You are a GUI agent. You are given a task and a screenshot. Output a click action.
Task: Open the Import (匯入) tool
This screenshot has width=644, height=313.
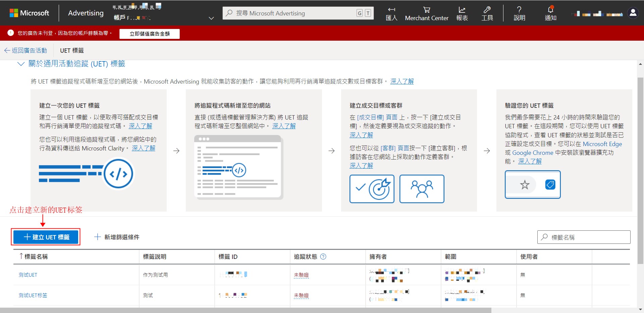tap(391, 14)
